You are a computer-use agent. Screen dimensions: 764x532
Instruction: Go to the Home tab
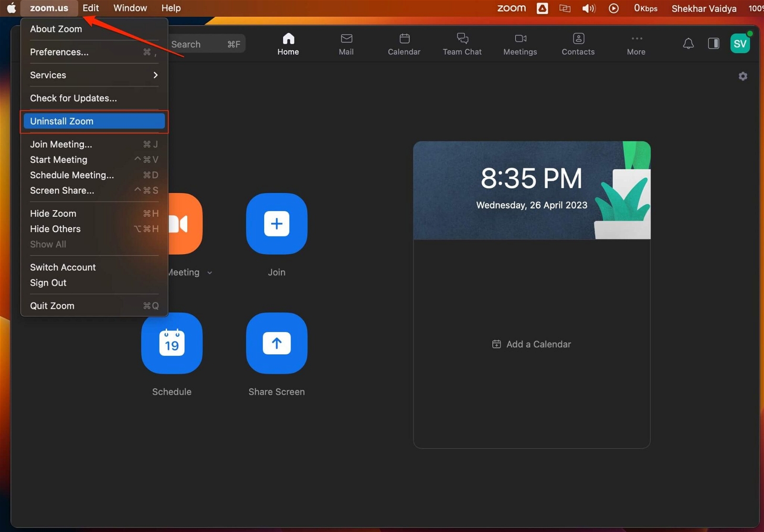coord(288,44)
